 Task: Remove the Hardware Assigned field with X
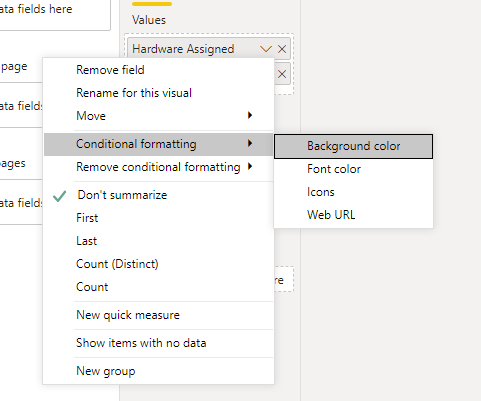pos(282,49)
